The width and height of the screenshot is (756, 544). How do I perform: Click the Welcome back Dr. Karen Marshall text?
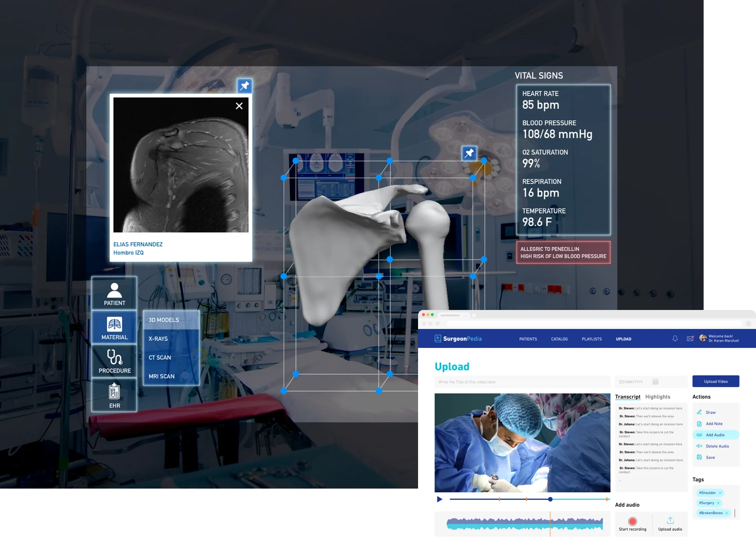[x=724, y=339]
